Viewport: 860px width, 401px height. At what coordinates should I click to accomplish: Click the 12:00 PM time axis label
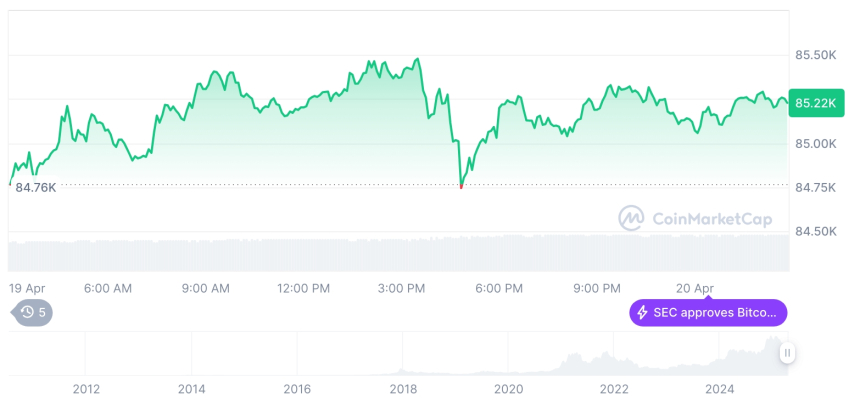pos(303,288)
